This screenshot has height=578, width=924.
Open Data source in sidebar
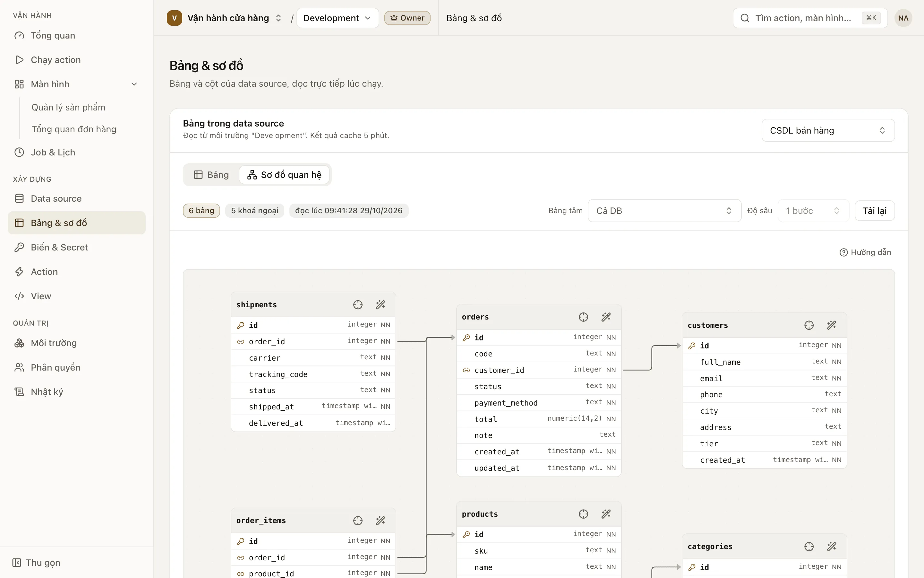(x=76, y=199)
